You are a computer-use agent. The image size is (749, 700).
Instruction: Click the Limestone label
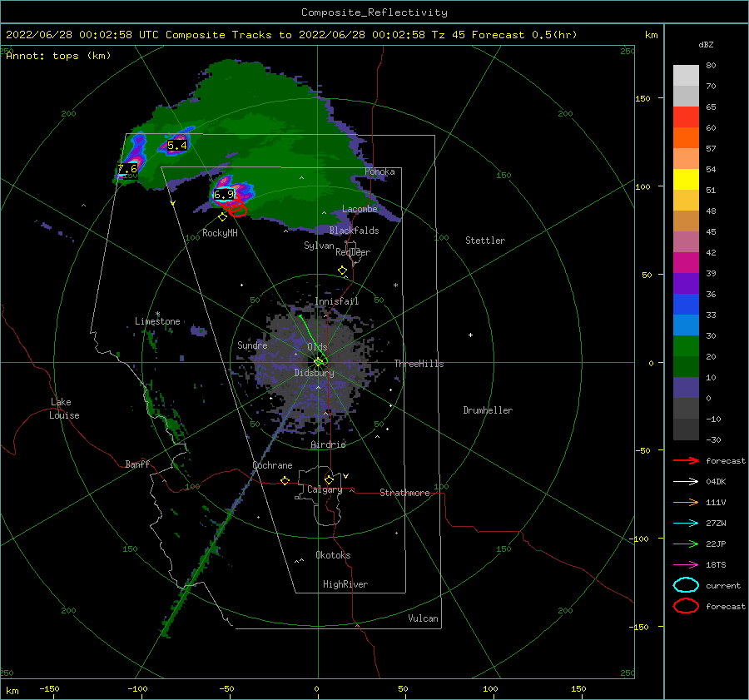157,321
